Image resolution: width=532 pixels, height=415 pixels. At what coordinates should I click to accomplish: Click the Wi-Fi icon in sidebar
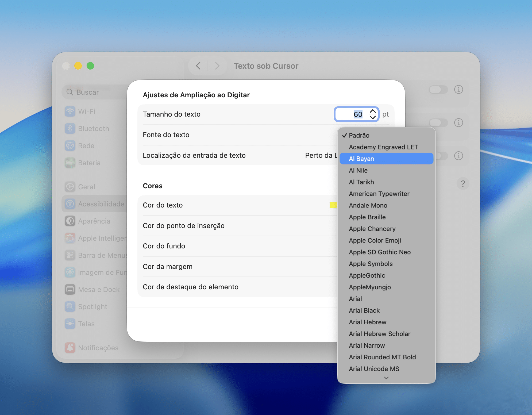coord(70,112)
